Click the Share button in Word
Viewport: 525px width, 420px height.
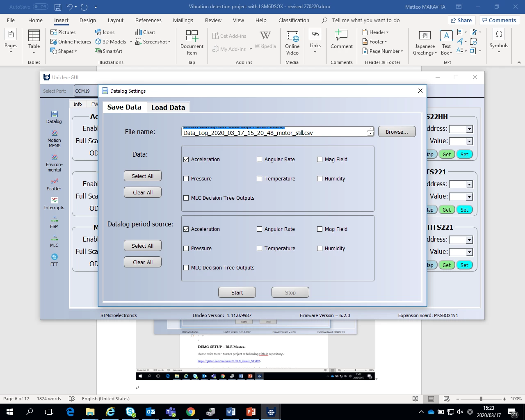click(x=462, y=20)
